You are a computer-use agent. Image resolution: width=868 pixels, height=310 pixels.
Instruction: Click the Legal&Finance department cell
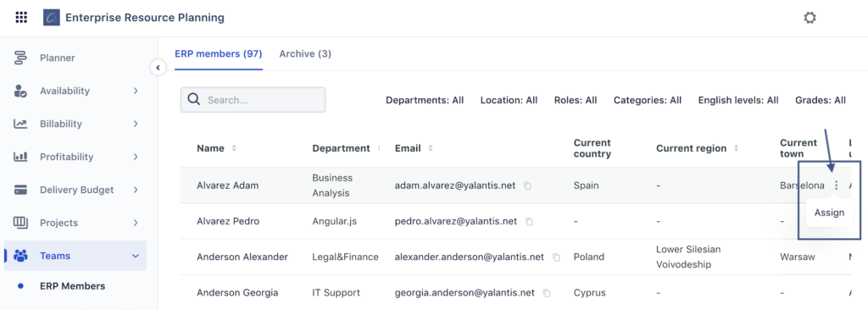click(x=346, y=257)
